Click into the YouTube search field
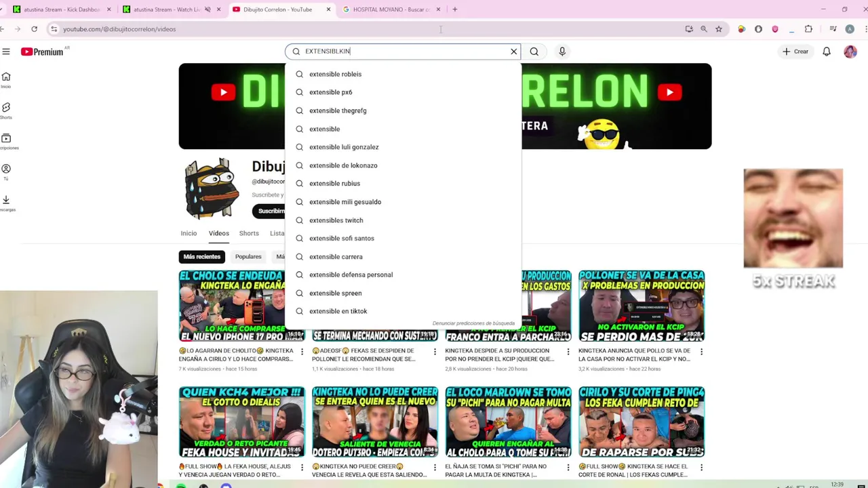 403,52
